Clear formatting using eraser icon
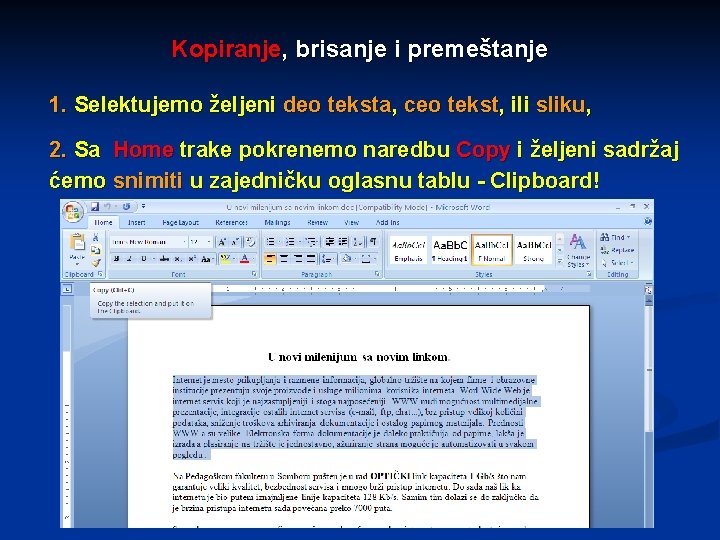Screen dimensions: 720x540 (x=250, y=242)
